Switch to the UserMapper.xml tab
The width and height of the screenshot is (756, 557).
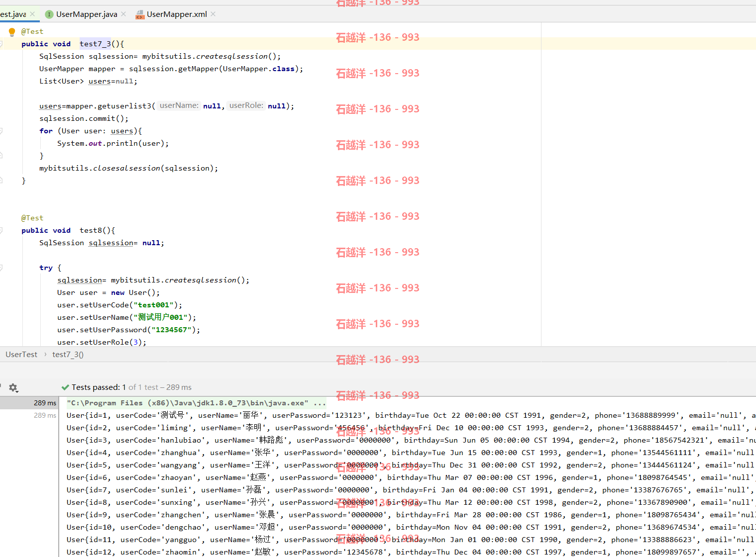point(177,14)
